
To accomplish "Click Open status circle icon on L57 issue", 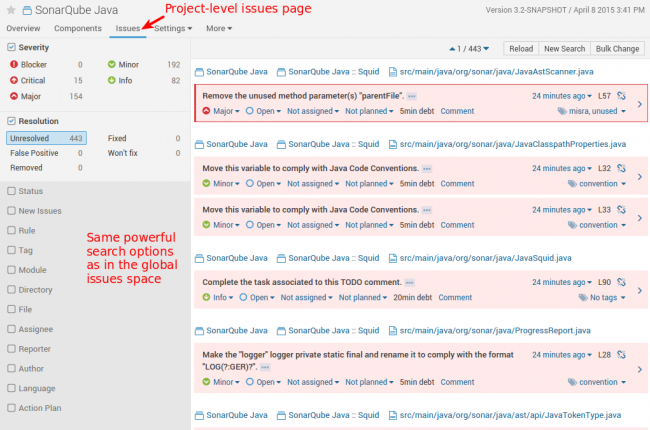I will click(250, 111).
